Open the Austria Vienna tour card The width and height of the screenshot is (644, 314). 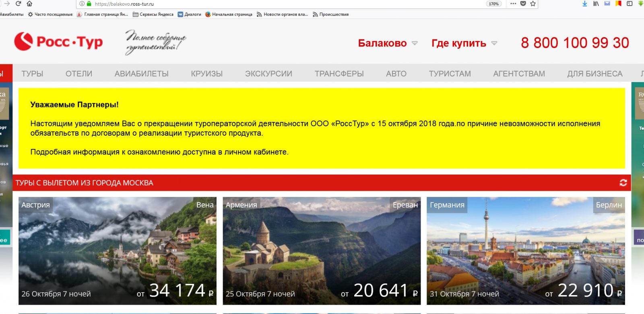118,250
